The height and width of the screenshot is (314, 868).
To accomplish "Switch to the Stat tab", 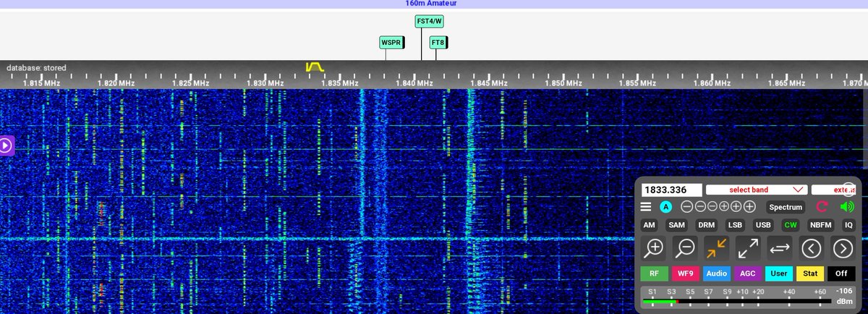I will coord(809,274).
